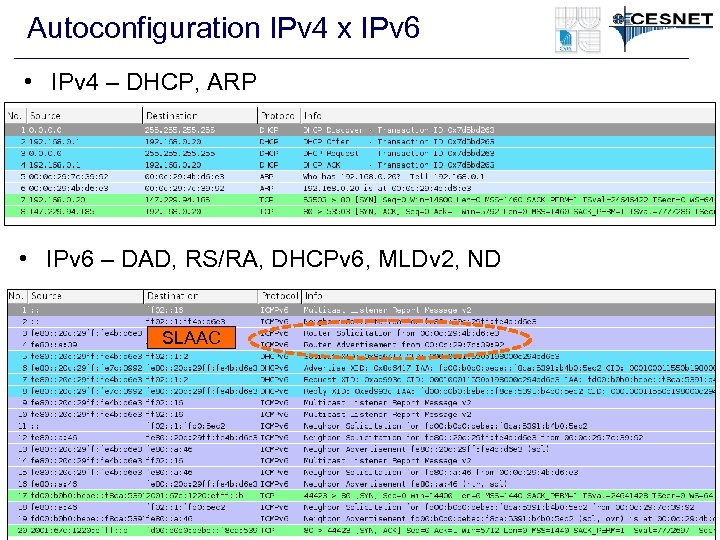Click the CESNET logo
Viewport: 720px width, 540px height.
click(x=661, y=28)
